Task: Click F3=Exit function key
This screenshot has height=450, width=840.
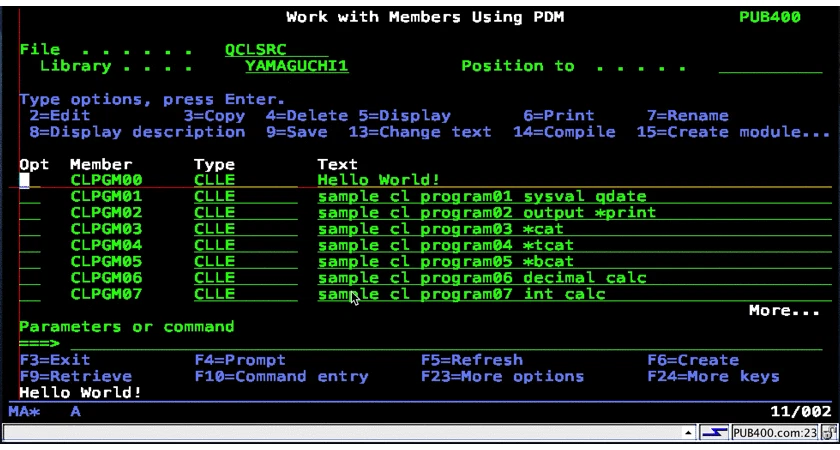Action: pyautogui.click(x=55, y=359)
